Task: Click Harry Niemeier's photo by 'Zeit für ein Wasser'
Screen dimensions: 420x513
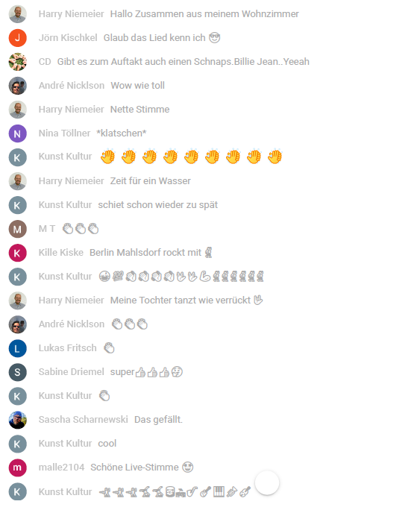Action: (17, 181)
